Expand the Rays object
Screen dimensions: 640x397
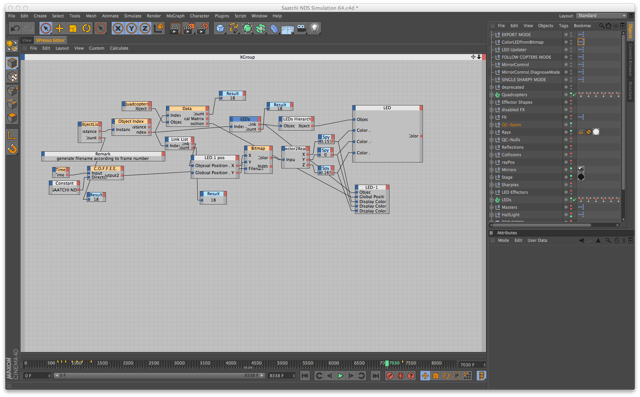click(x=491, y=132)
